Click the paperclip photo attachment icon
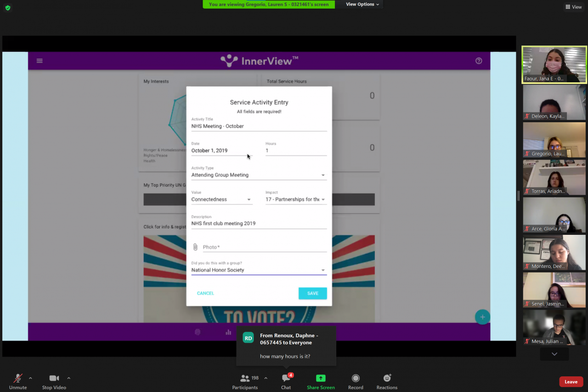 pyautogui.click(x=195, y=247)
